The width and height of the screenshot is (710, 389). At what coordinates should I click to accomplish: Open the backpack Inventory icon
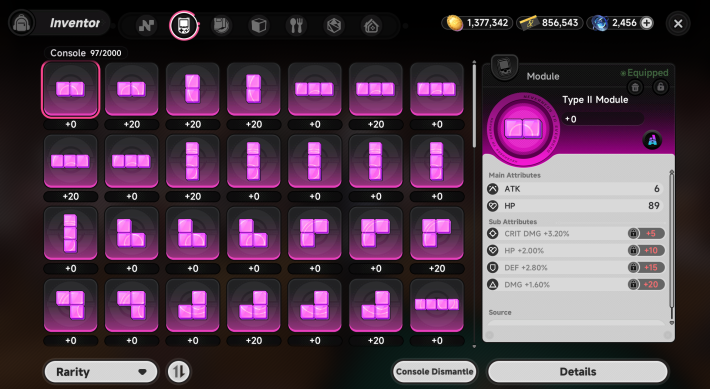click(x=21, y=23)
